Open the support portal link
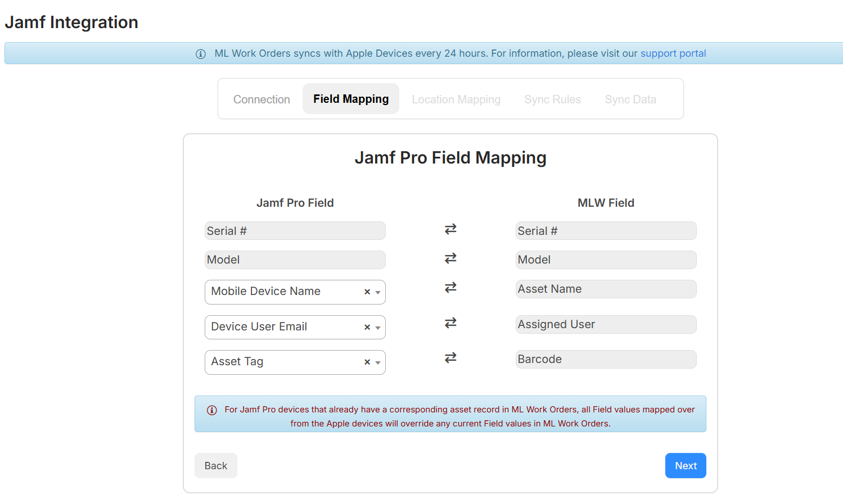 pos(673,53)
